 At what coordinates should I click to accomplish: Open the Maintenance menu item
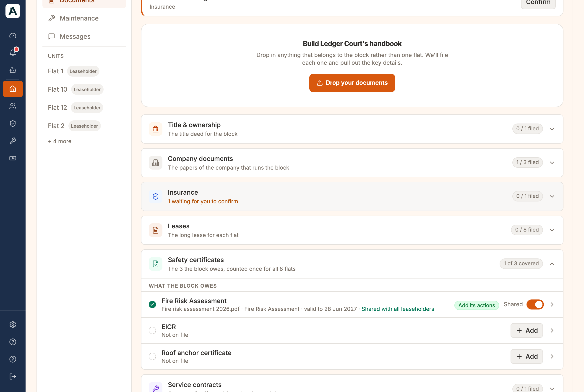coord(84,18)
